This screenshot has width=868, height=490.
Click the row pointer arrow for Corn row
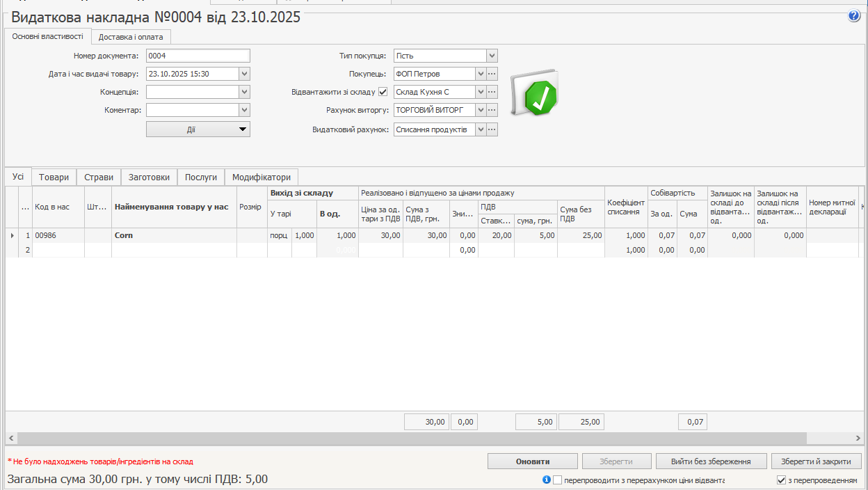(x=11, y=236)
